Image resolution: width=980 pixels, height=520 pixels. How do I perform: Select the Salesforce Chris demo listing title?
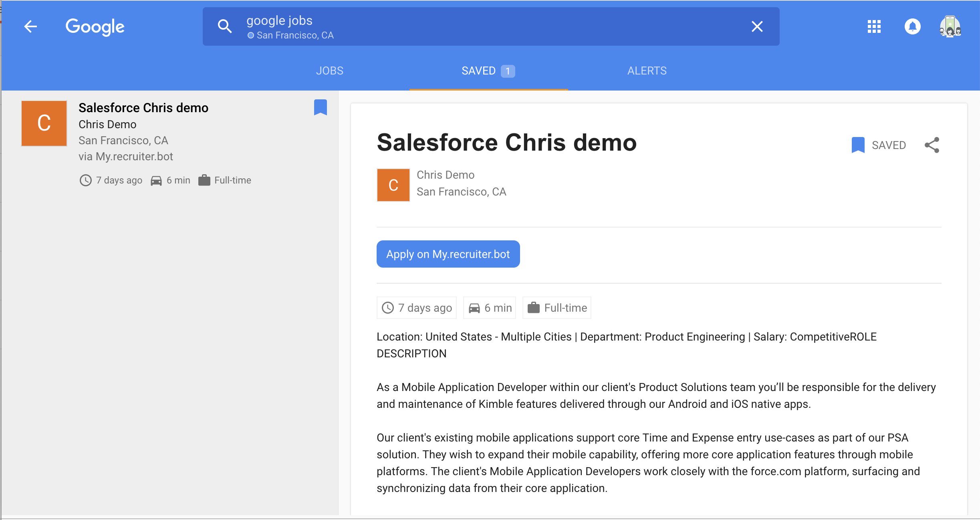(x=143, y=108)
